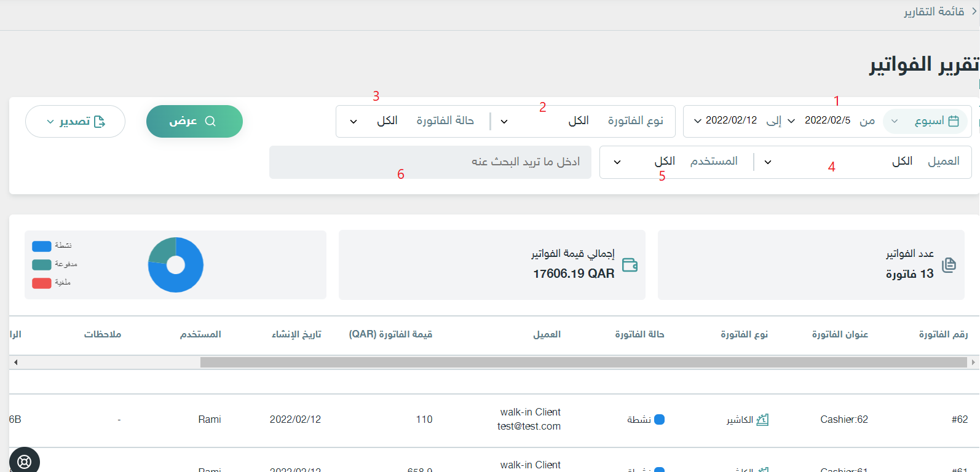The width and height of the screenshot is (980, 472).
Task: Click the العميل column header
Action: [547, 334]
